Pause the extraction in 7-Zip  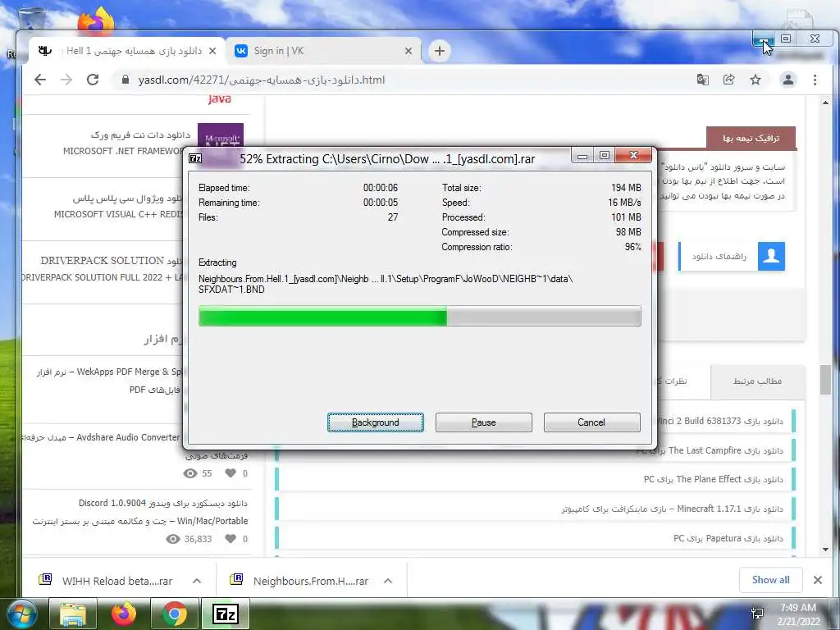click(x=483, y=422)
